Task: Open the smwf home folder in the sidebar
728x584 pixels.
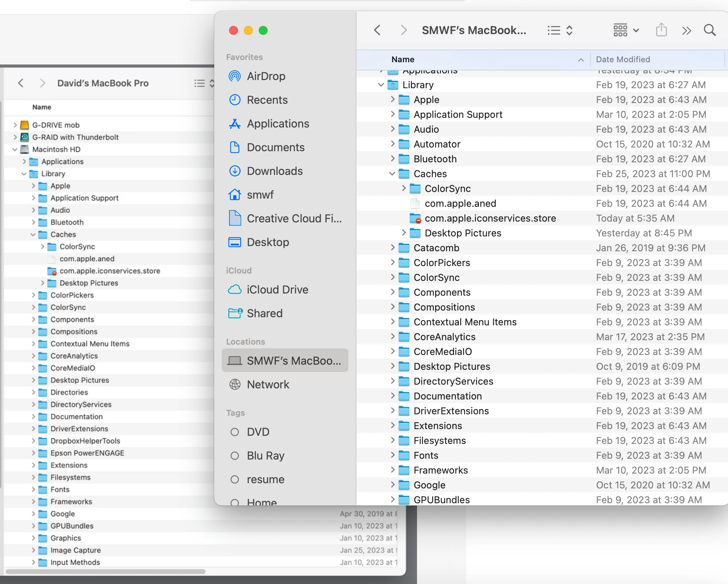Action: point(260,195)
